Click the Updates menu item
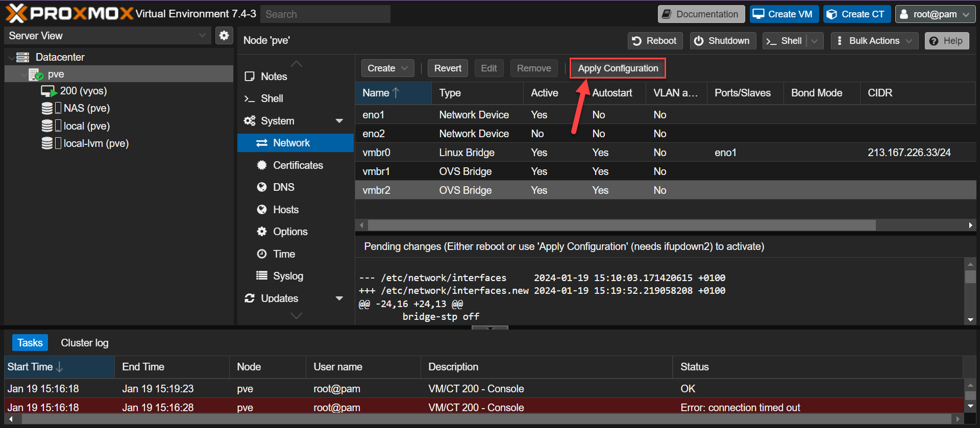980x428 pixels. pos(279,298)
